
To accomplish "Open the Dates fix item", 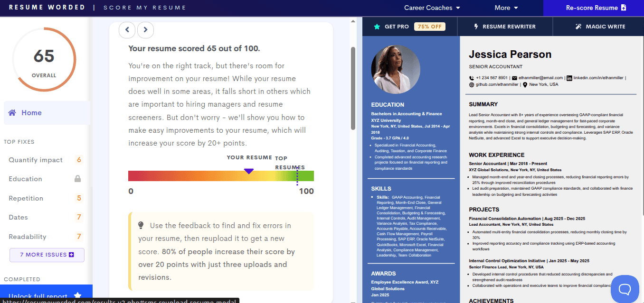I will click(46, 217).
